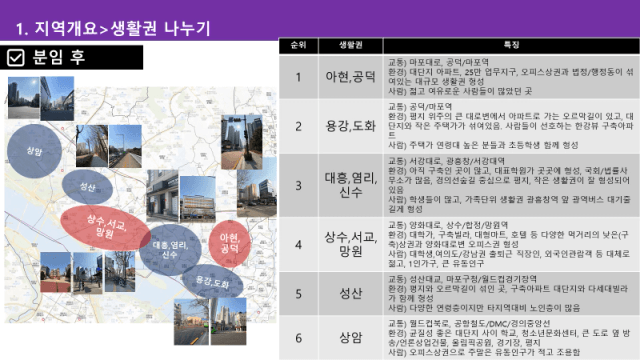Click rank number 4 in the table

[x=298, y=244]
